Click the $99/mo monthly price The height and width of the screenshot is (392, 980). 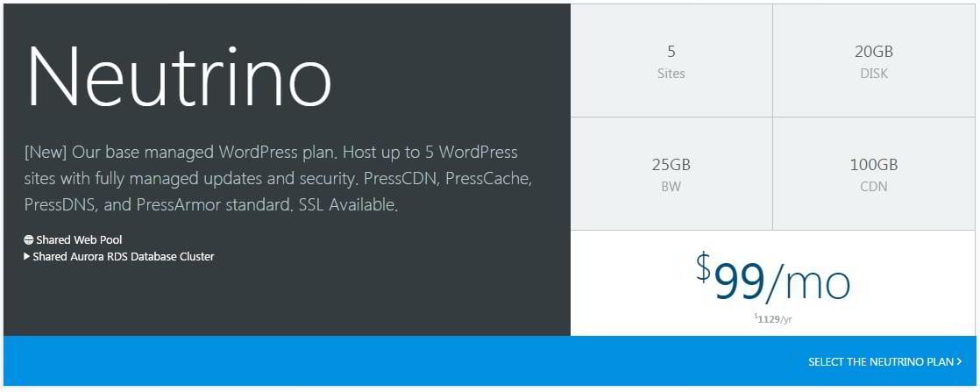[x=773, y=280]
